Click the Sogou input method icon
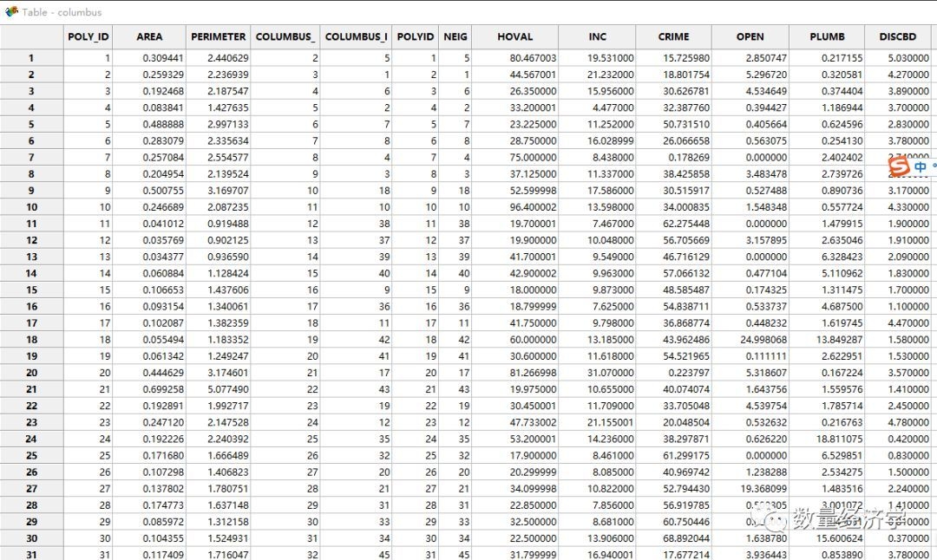 (x=899, y=166)
